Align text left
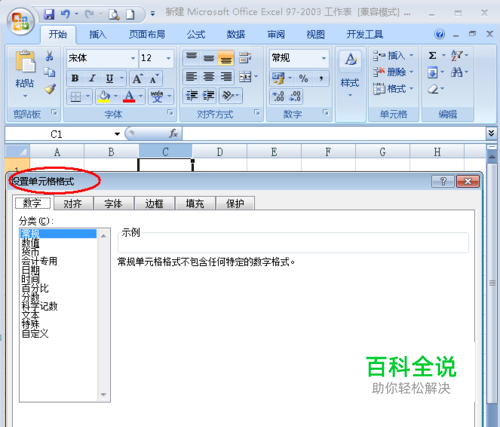The image size is (500, 427). tap(191, 77)
